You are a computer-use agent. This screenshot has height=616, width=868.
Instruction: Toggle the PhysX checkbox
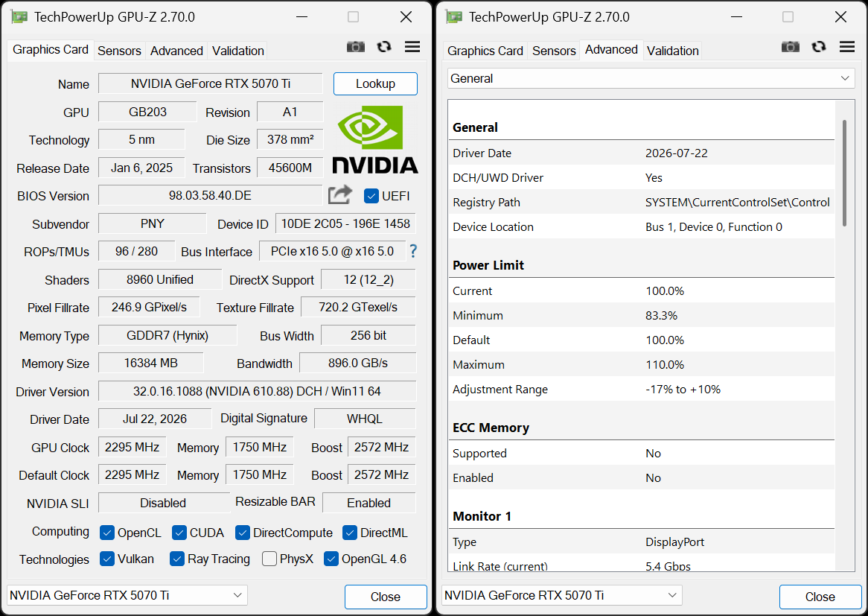(x=269, y=559)
